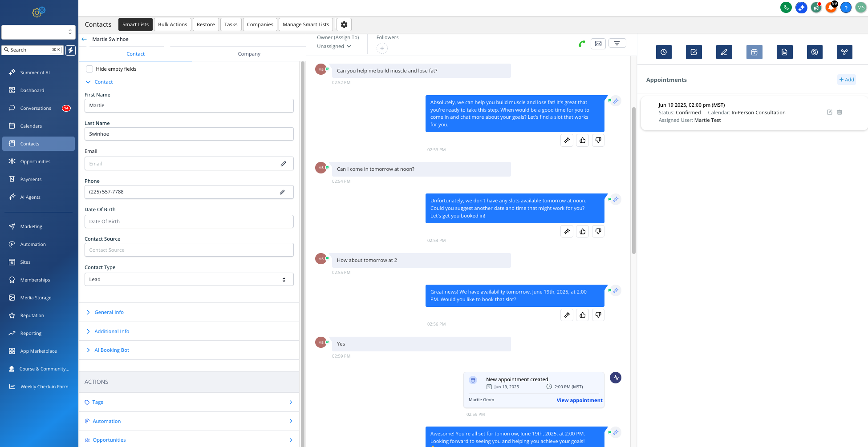Open notifications bell with 99 badge
This screenshot has height=447, width=868.
tap(831, 8)
